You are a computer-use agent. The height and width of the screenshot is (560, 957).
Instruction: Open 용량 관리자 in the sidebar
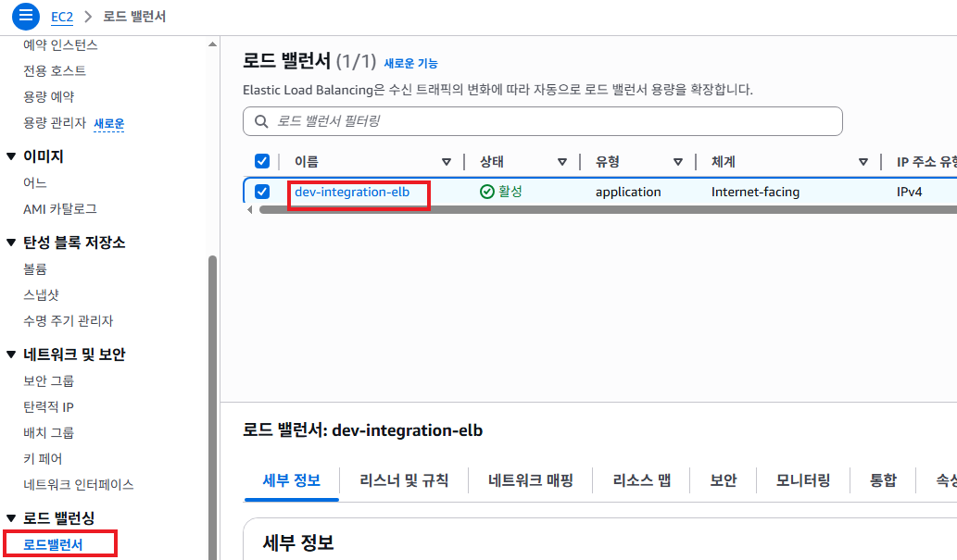click(x=55, y=123)
